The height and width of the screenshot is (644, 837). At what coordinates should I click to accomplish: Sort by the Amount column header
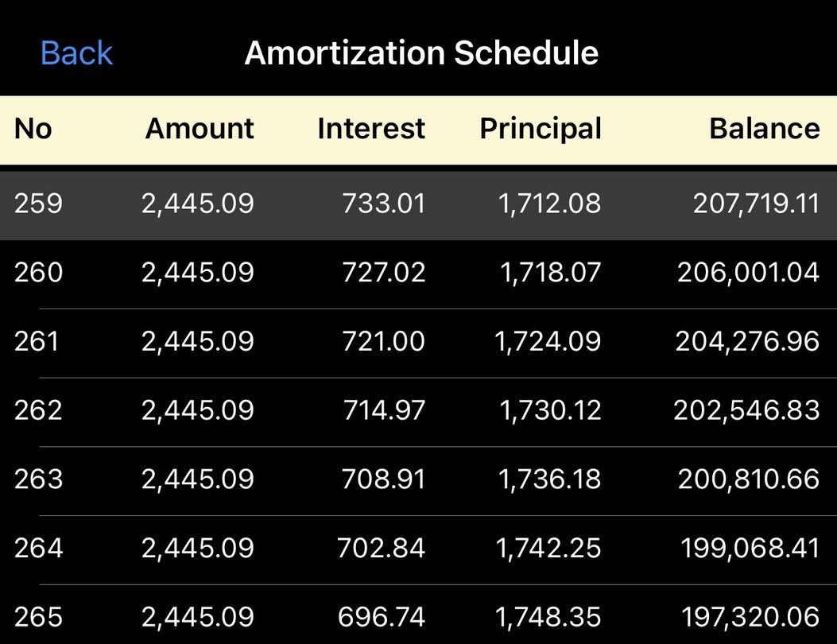199,128
